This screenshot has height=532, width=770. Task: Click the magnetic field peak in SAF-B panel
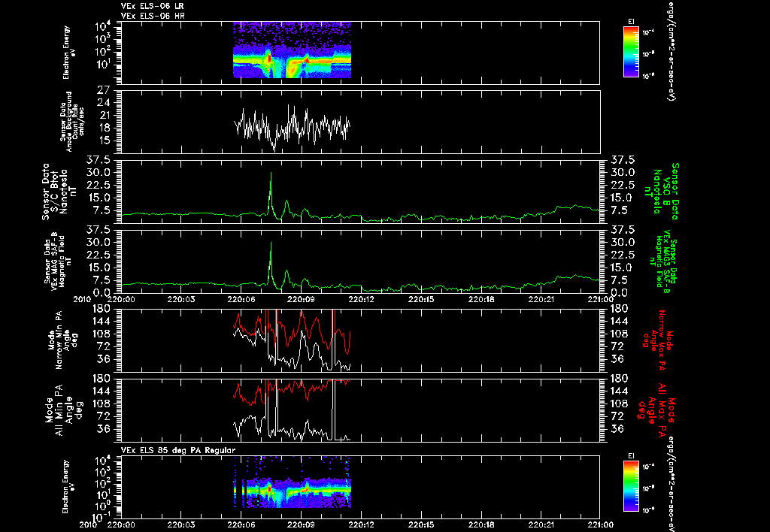(271, 243)
